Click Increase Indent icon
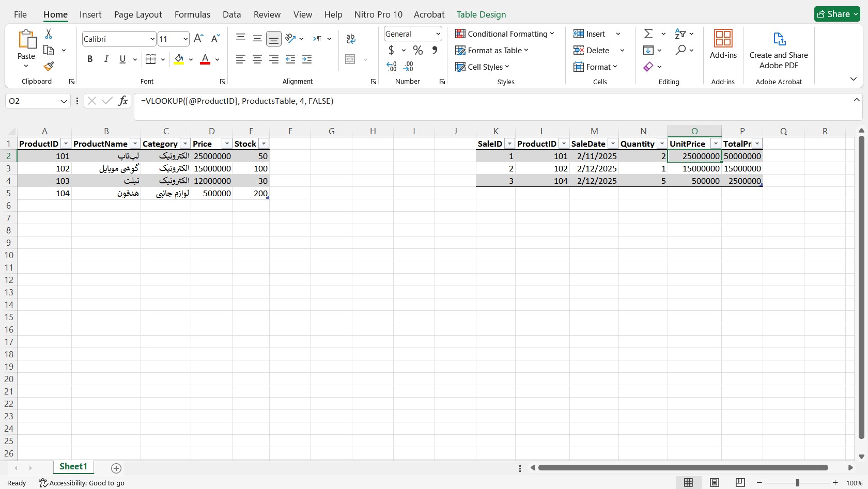Viewport: 868px width, 489px height. pos(307,59)
